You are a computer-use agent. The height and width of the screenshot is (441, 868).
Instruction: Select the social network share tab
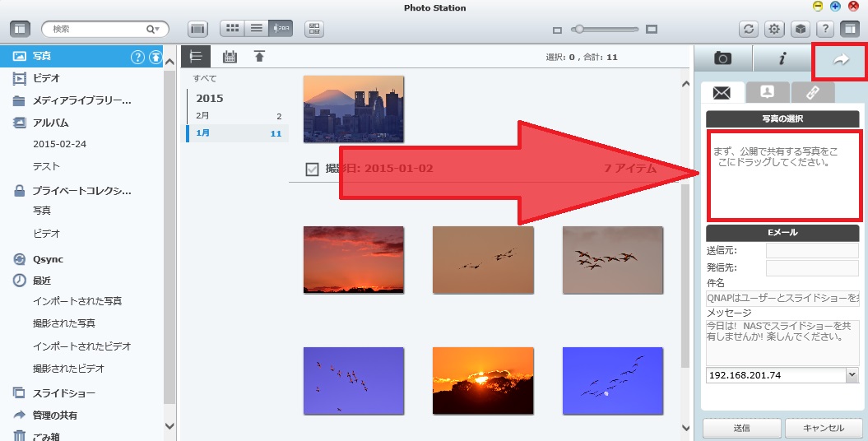pos(767,92)
